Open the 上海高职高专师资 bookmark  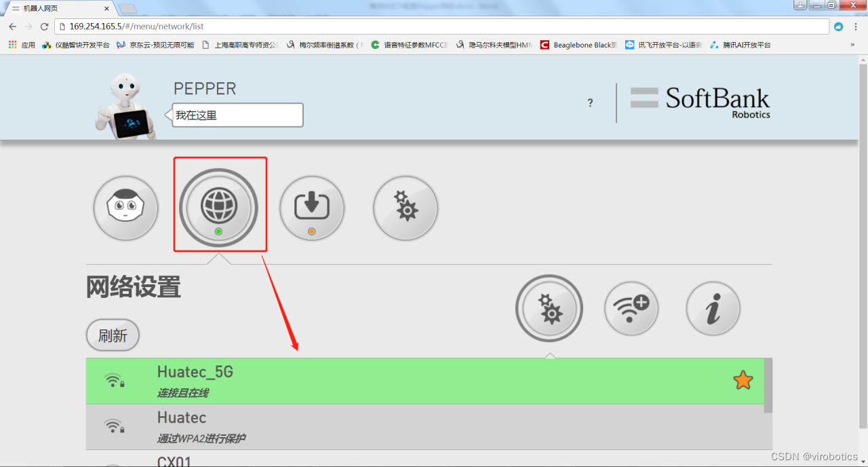240,45
